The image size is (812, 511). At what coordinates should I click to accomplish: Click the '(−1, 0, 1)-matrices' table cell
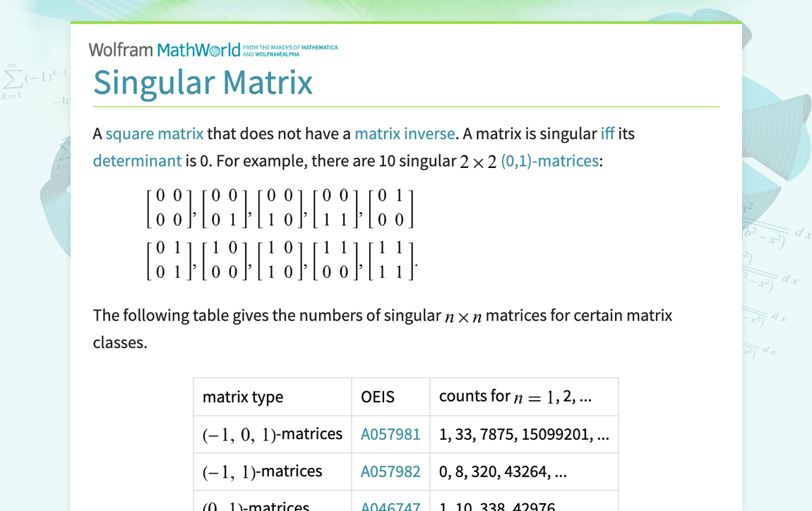point(273,434)
